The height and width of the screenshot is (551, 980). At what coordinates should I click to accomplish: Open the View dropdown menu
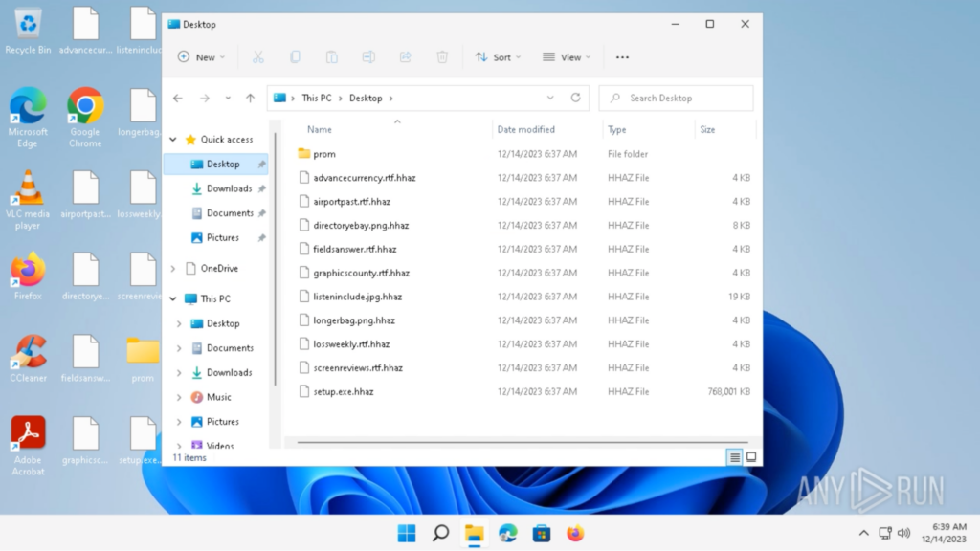click(567, 57)
